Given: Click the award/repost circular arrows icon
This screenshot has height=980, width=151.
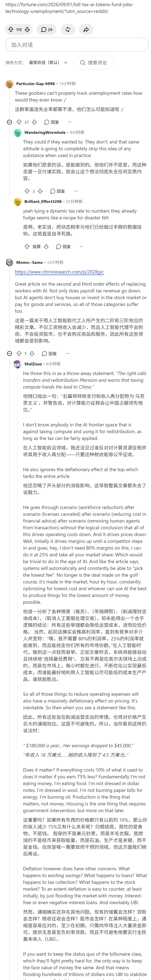Looking at the screenshot, I should coord(68,29).
